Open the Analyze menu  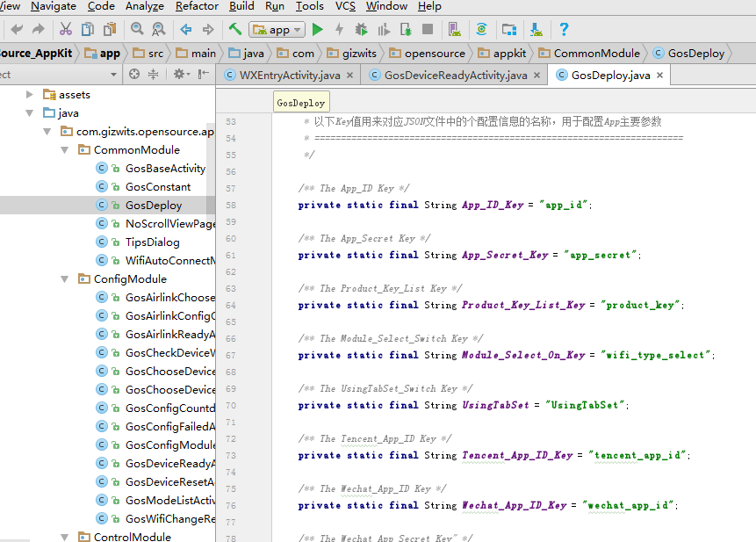point(145,6)
